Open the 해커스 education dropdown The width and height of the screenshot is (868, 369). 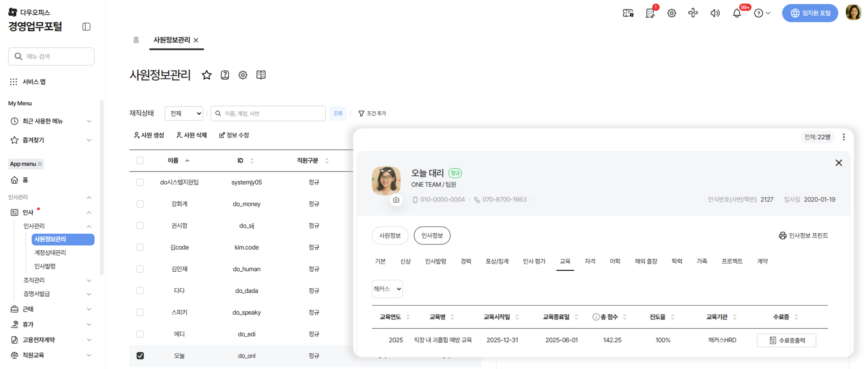[x=387, y=289]
